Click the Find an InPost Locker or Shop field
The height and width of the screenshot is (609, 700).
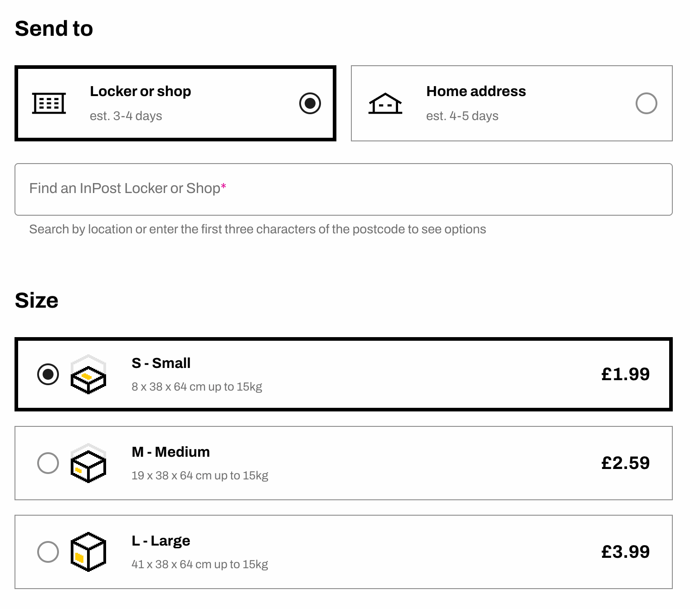[x=343, y=189]
